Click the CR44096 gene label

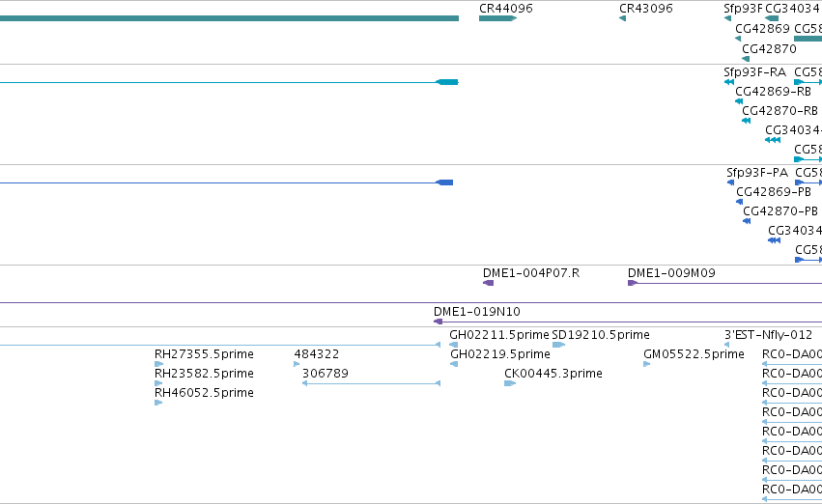coord(505,9)
